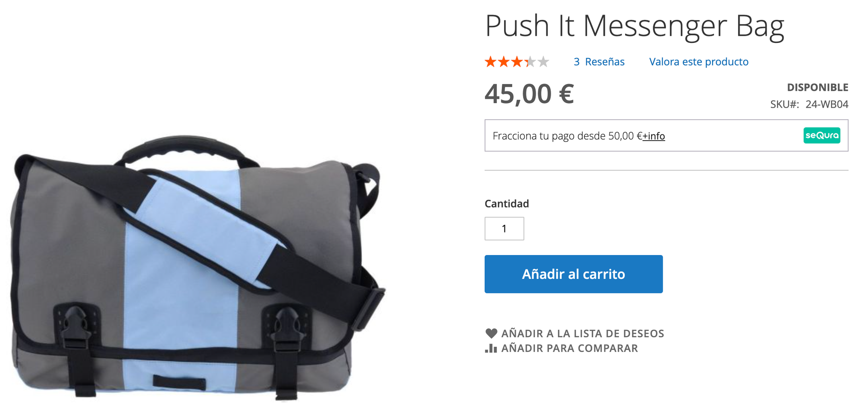Click the compare bar-chart icon
Screen dimensions: 868x411
tap(491, 348)
